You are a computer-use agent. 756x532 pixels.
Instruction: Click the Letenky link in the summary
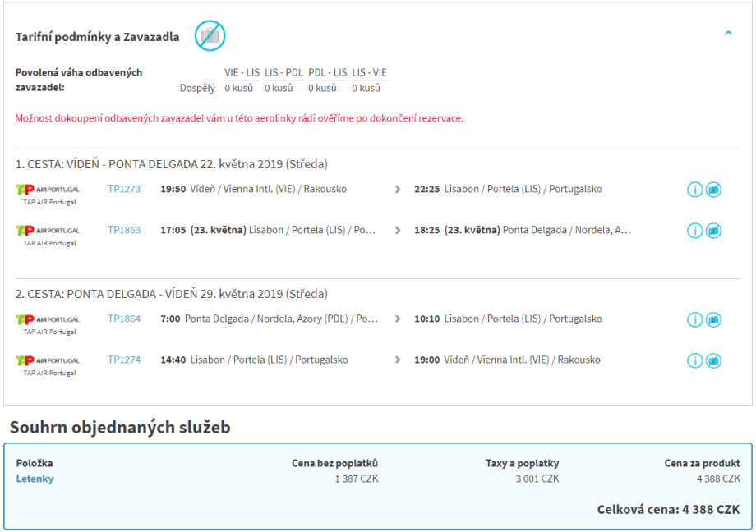pyautogui.click(x=35, y=479)
